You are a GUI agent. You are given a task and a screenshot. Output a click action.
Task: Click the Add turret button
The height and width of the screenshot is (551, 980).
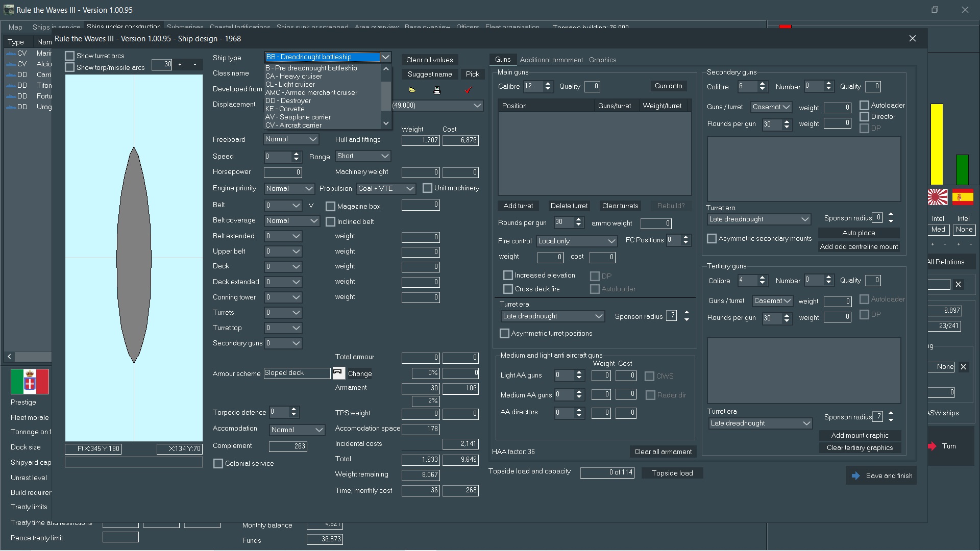pyautogui.click(x=518, y=206)
